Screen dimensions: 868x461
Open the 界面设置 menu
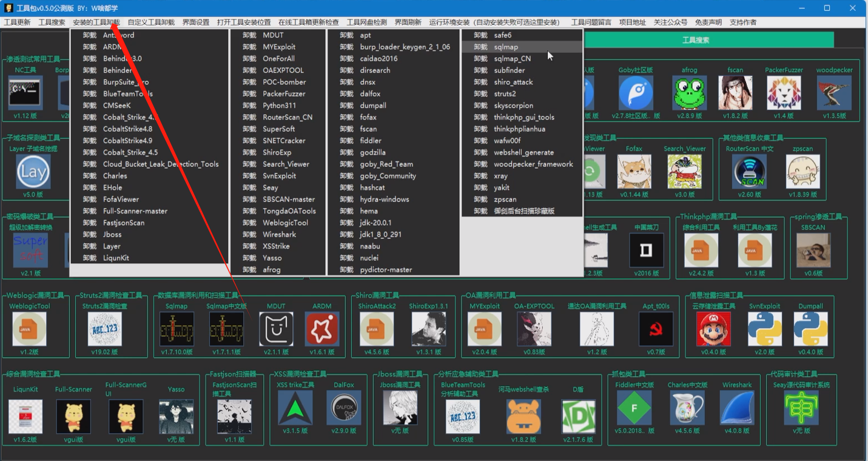coord(195,22)
